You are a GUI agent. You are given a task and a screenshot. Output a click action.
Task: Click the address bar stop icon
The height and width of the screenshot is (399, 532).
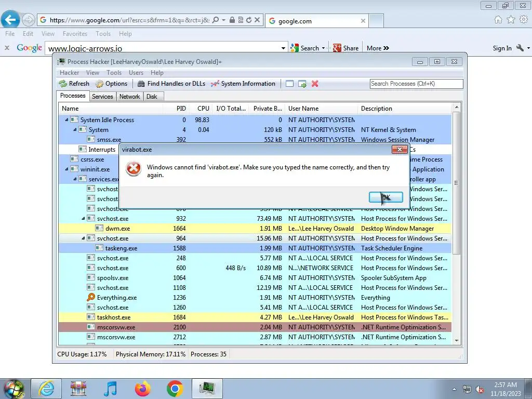click(257, 20)
